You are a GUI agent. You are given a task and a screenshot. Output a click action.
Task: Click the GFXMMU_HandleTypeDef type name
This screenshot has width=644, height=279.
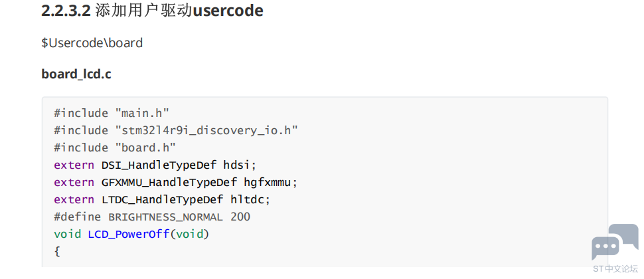click(x=169, y=183)
